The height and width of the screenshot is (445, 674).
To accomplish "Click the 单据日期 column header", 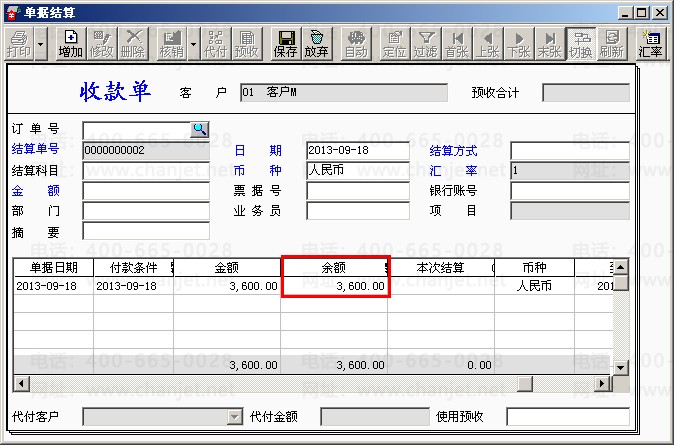I will 54,268.
